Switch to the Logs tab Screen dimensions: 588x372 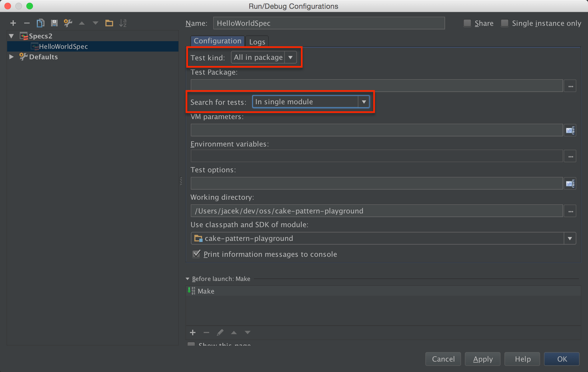pos(257,42)
